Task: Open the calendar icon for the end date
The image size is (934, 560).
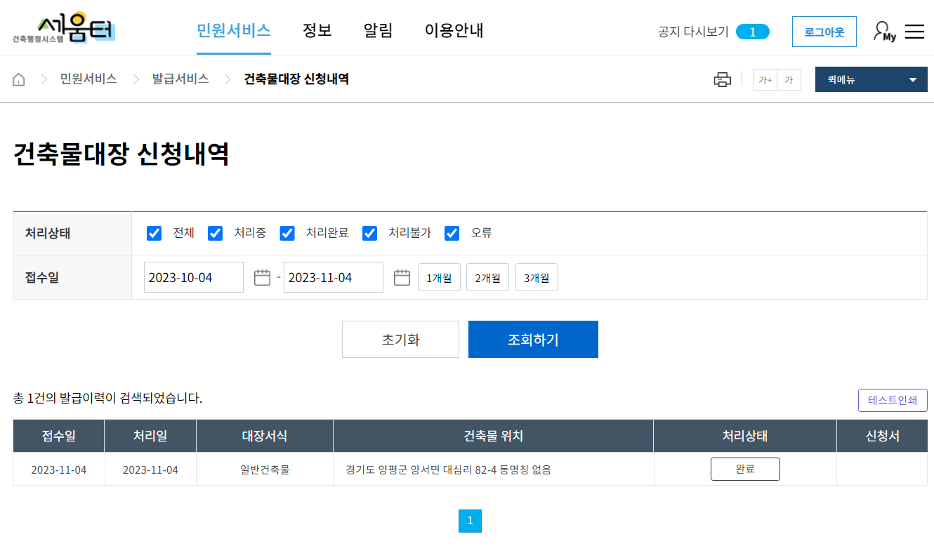Action: [x=401, y=277]
